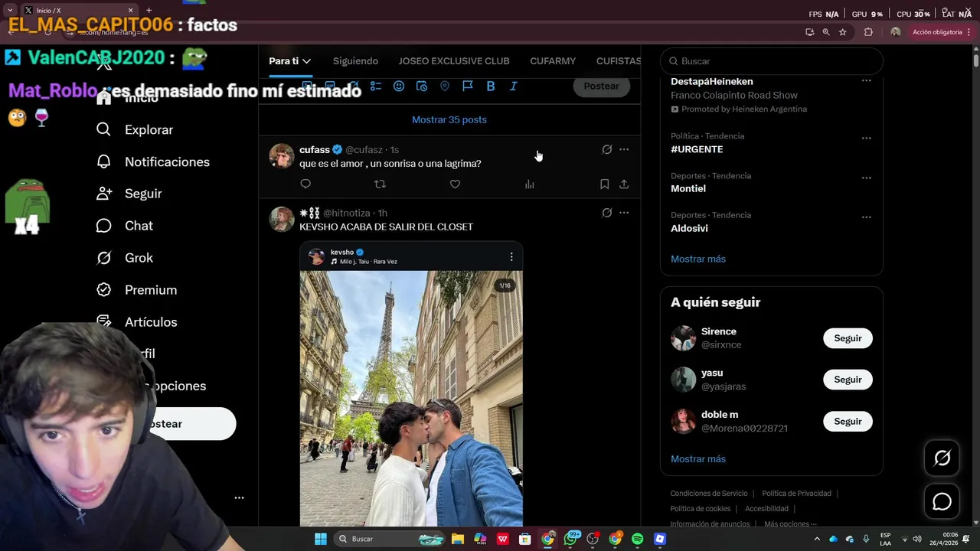Reply to the cufass post
Viewport: 980px width, 551px height.
(x=305, y=184)
